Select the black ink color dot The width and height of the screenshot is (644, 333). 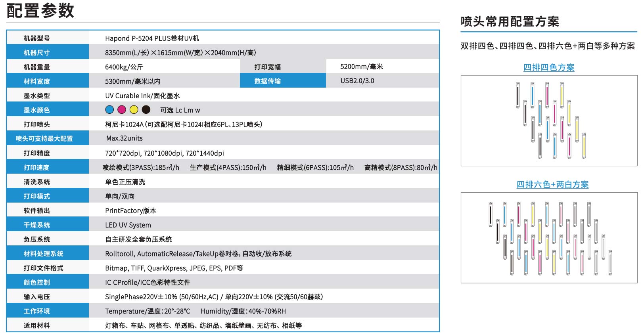point(146,110)
